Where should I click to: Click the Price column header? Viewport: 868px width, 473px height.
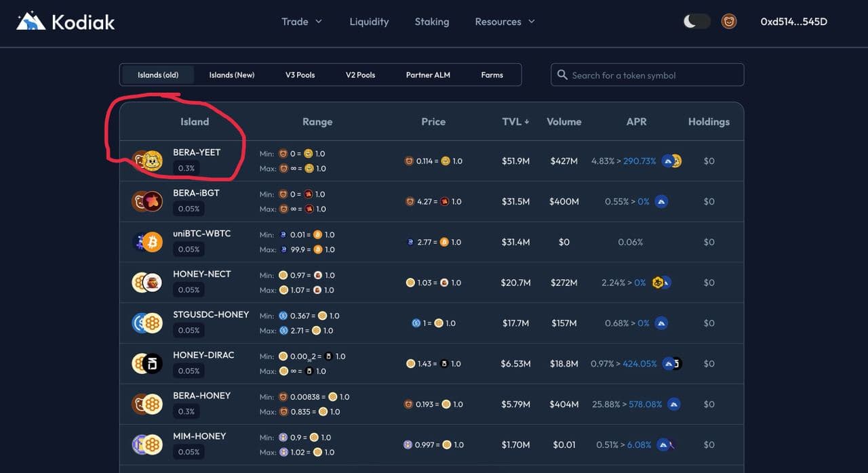click(433, 121)
